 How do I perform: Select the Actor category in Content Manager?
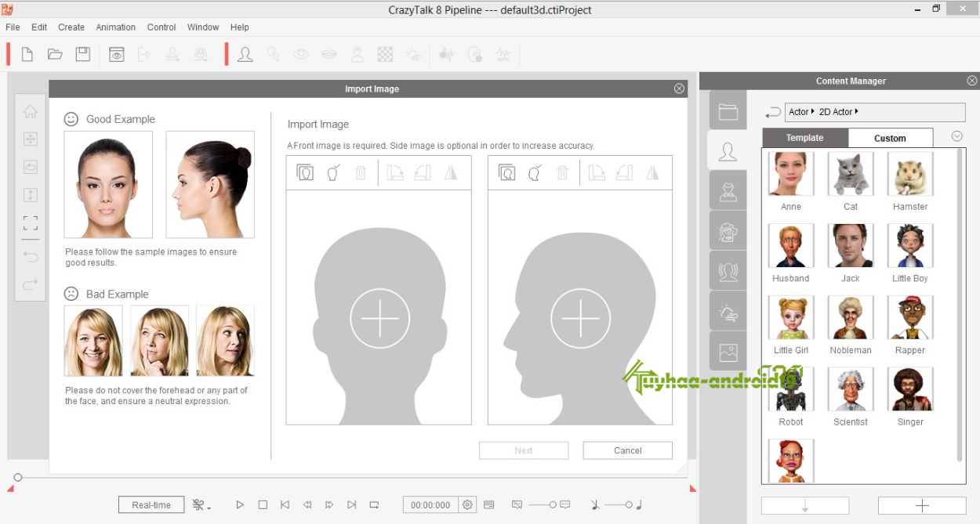(x=728, y=151)
